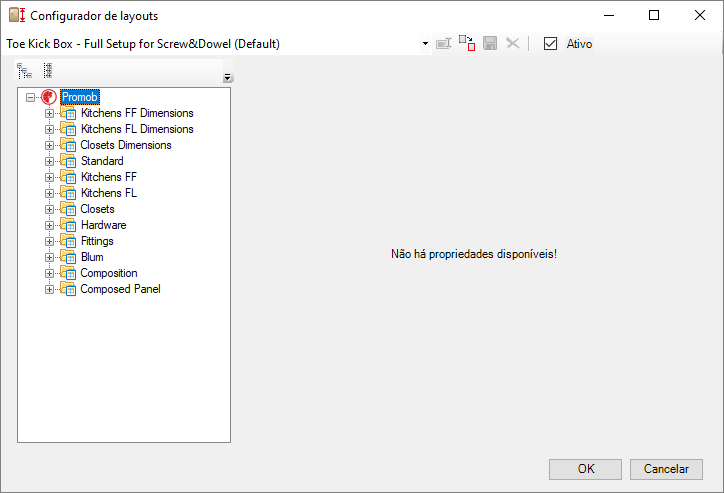
Task: Expand the Kitchens FF Dimensions node
Action: coord(49,114)
